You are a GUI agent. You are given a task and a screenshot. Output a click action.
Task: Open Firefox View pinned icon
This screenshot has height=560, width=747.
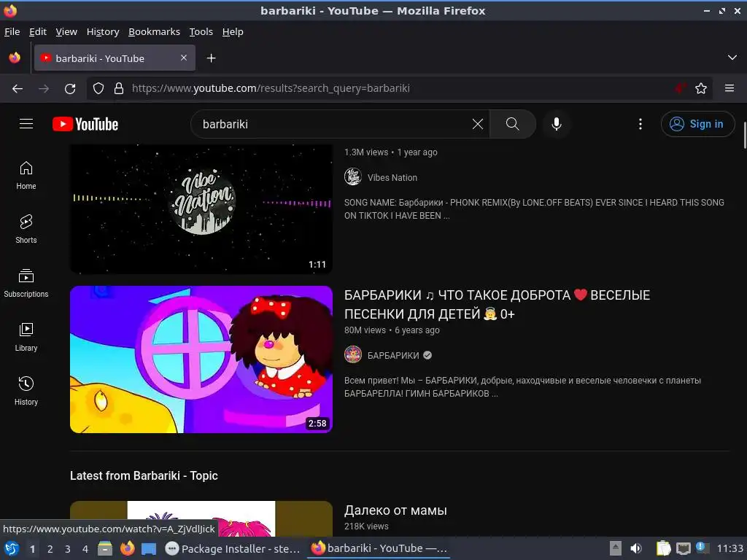pos(15,58)
